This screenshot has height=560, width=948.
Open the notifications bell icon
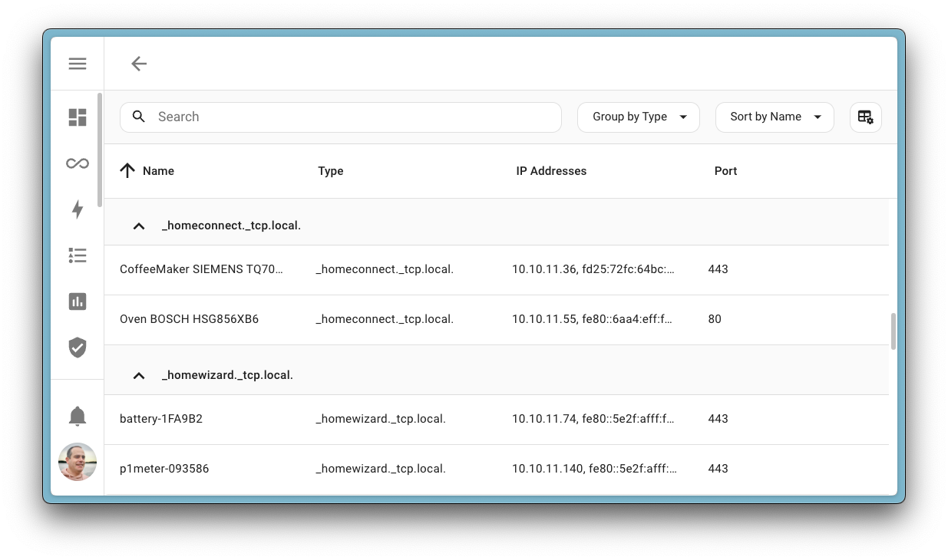tap(78, 416)
